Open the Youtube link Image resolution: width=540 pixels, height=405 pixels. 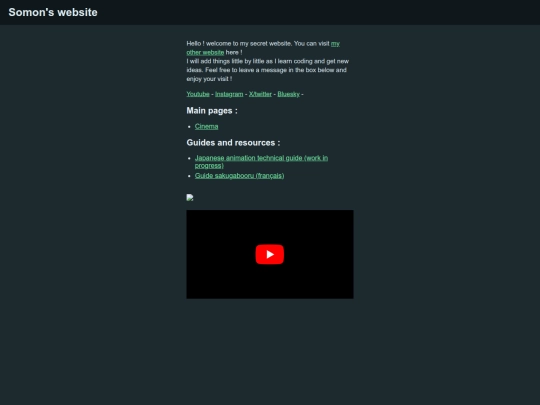[198, 94]
